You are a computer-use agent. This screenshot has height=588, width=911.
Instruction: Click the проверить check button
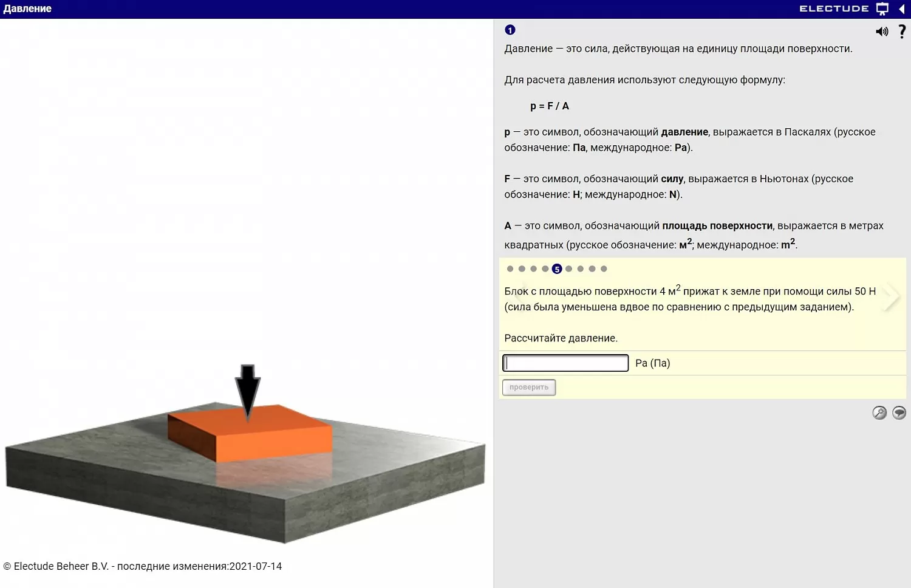tap(529, 388)
